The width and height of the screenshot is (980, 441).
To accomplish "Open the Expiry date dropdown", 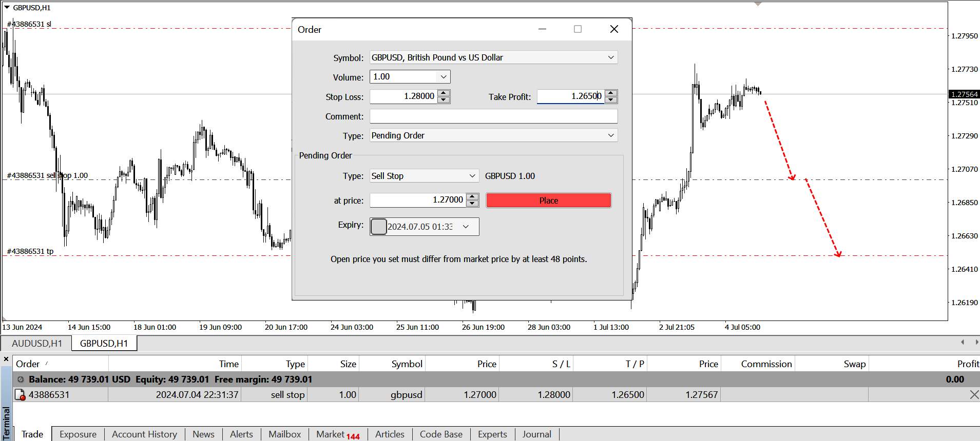I will [x=466, y=227].
